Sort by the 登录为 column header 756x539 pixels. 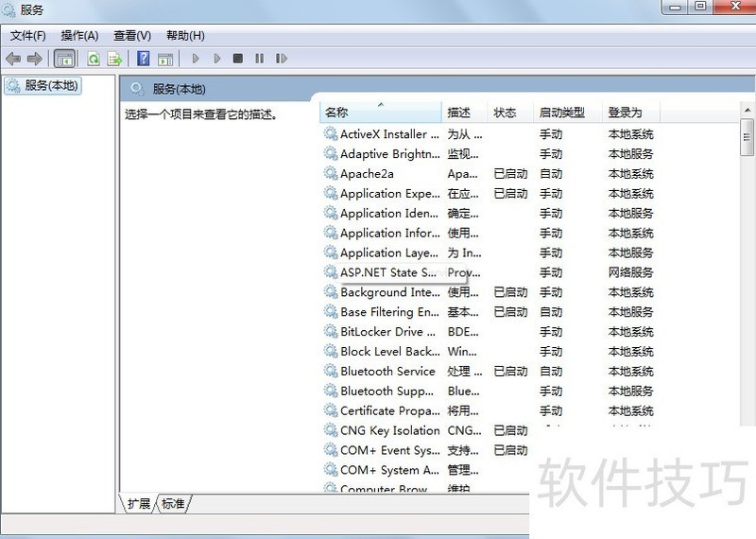click(x=630, y=113)
